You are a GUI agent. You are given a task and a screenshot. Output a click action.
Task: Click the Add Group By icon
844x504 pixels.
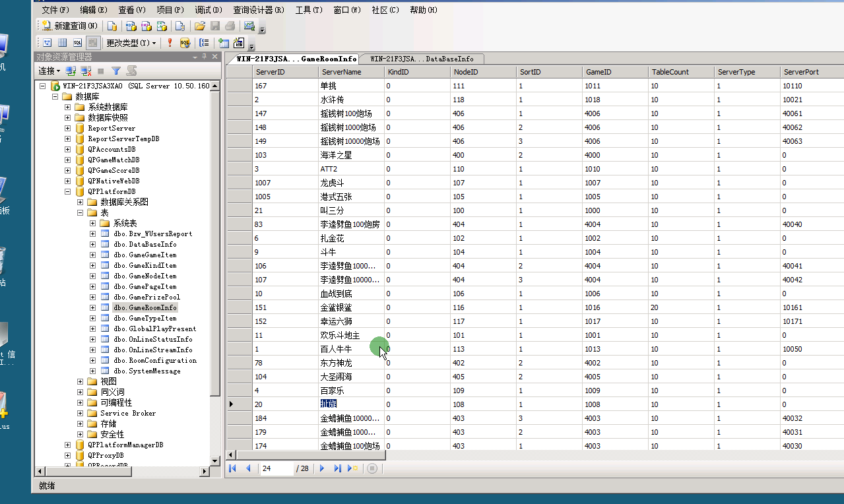(205, 42)
